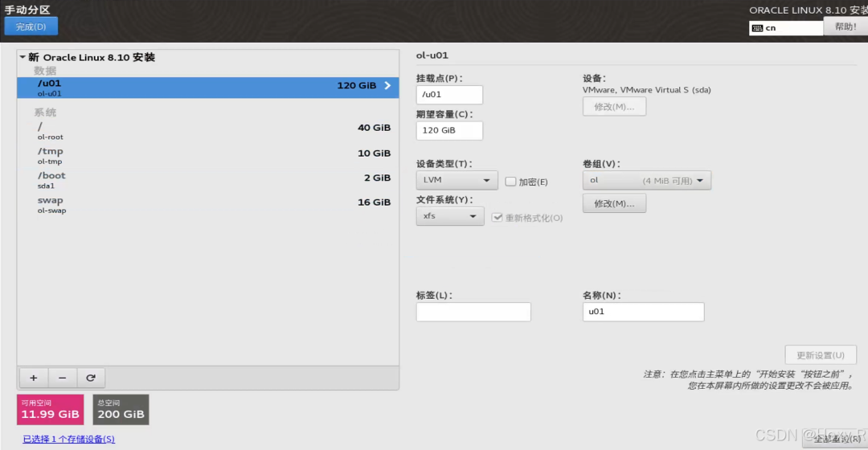This screenshot has width=868, height=450.
Task: Click 修改(M)... button under 设备
Action: click(x=614, y=106)
